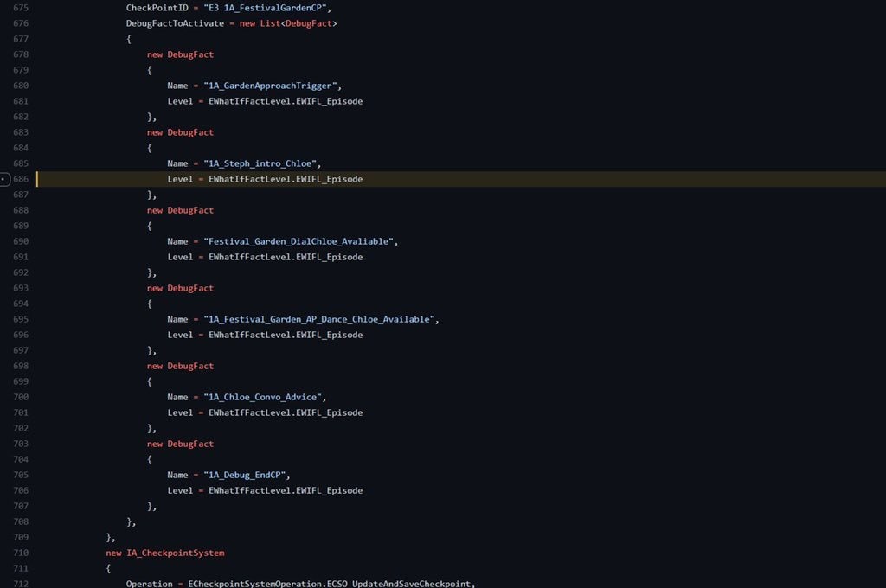The image size is (886, 588).
Task: Click the string "Festival_Garden_DialChloe_Avaliable"
Action: (299, 241)
